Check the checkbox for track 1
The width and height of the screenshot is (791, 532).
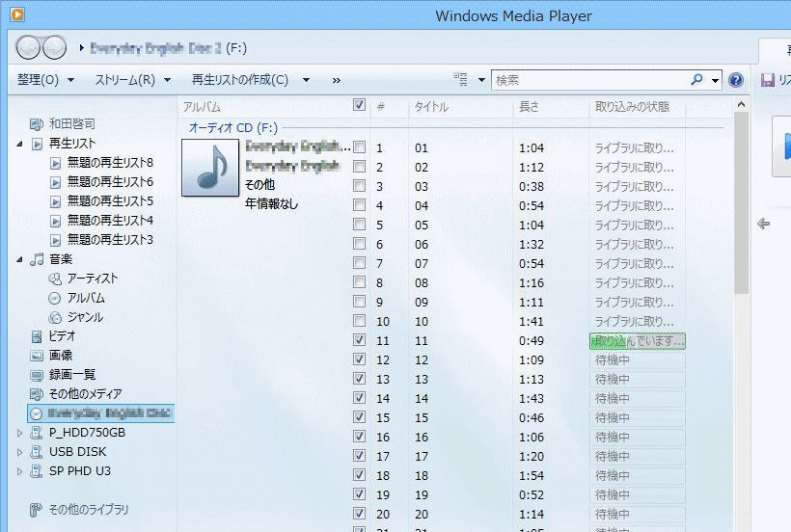(x=359, y=147)
